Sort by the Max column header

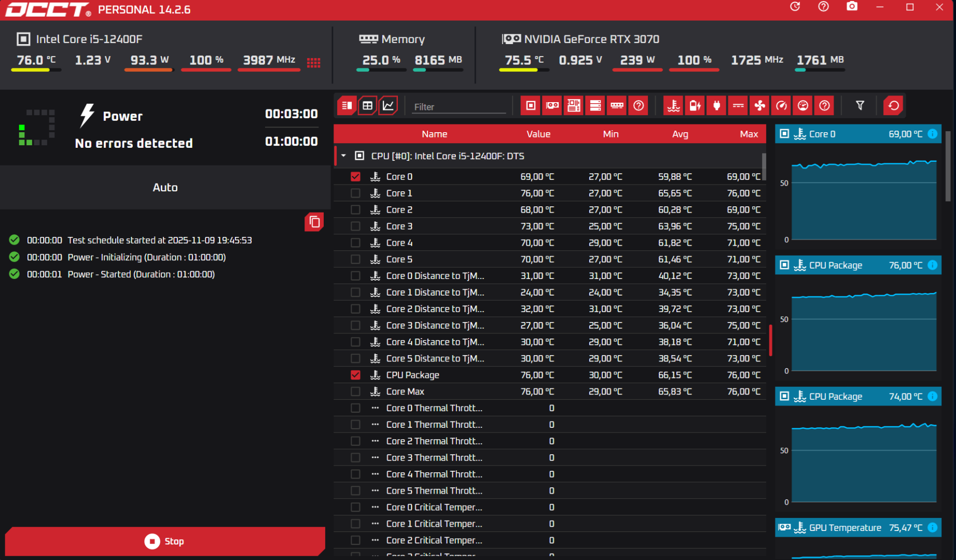[749, 134]
